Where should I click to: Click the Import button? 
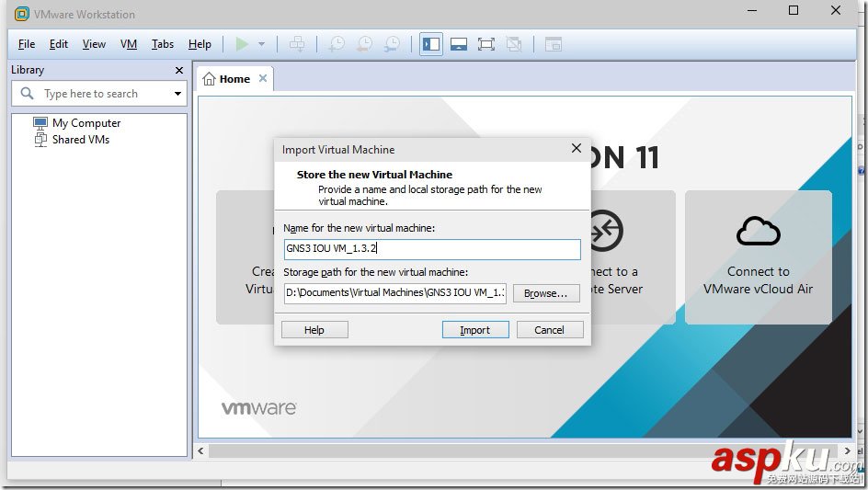475,330
